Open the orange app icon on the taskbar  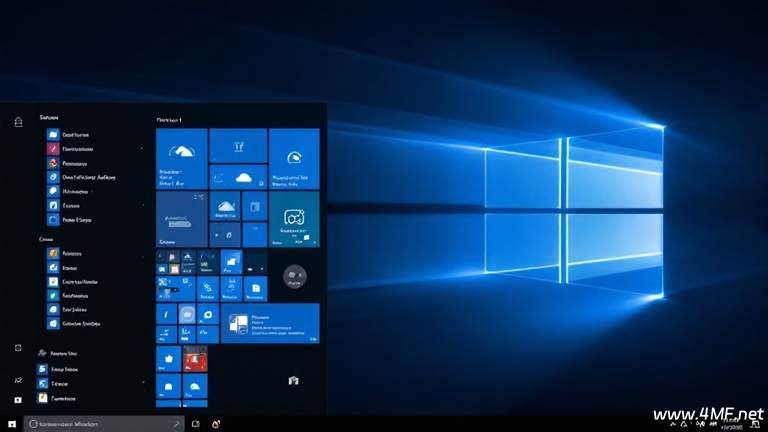pyautogui.click(x=216, y=424)
